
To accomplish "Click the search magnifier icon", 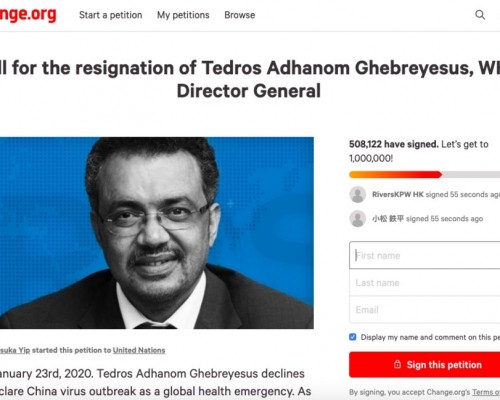I will [x=480, y=15].
